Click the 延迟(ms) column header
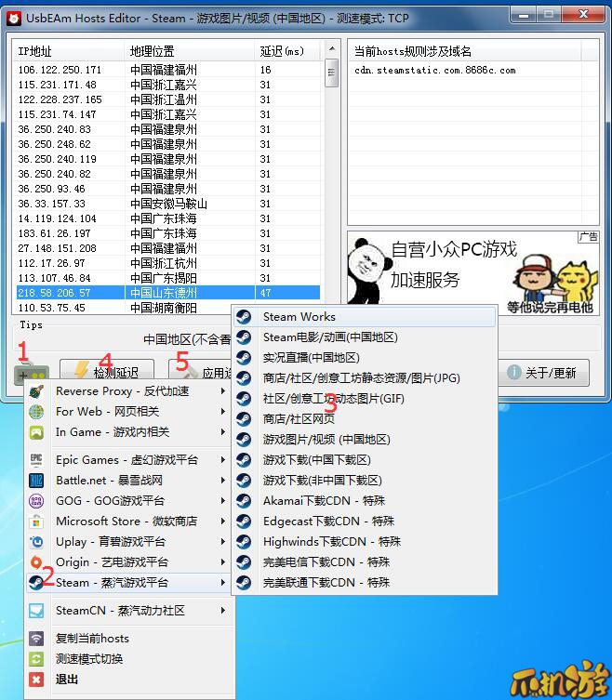 click(287, 51)
